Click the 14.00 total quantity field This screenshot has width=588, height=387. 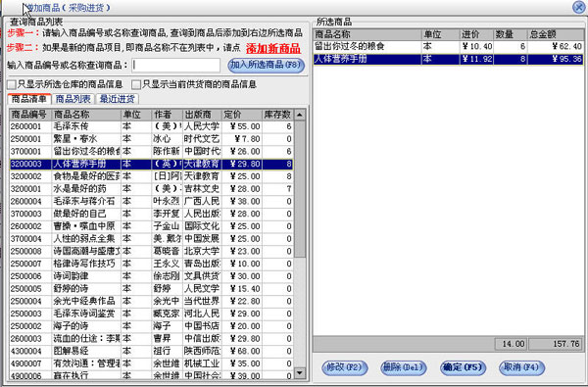click(511, 344)
